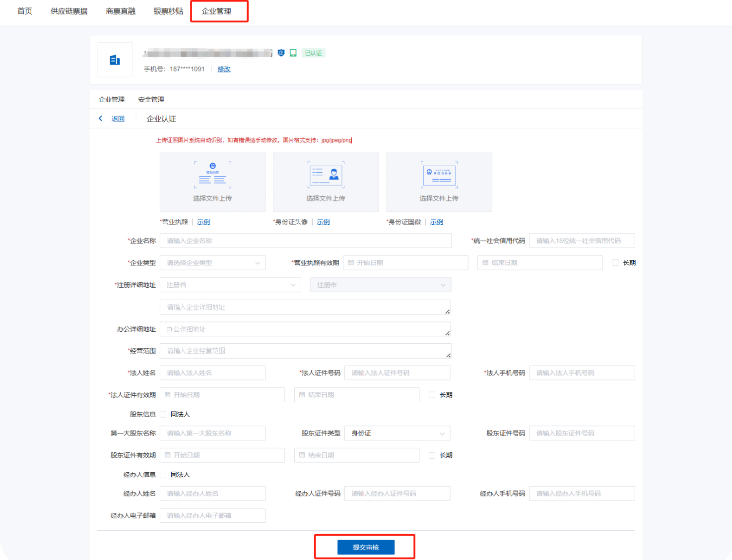Click the 法人证件号码 input field
The image size is (732, 560).
tap(398, 373)
